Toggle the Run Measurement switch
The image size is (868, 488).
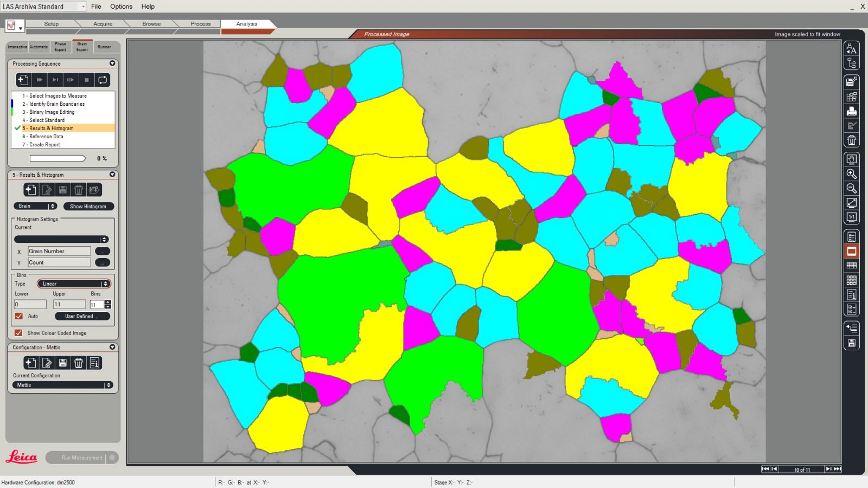point(112,458)
